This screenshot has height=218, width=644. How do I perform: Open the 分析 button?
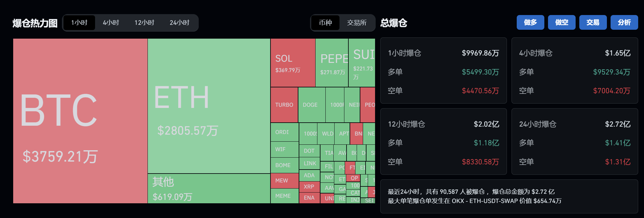pos(624,22)
